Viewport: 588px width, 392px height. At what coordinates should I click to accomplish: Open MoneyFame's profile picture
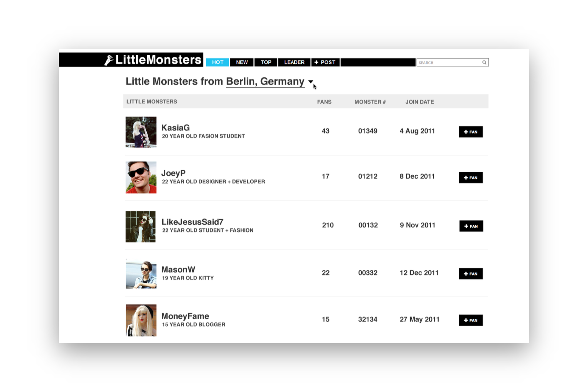coord(141,320)
